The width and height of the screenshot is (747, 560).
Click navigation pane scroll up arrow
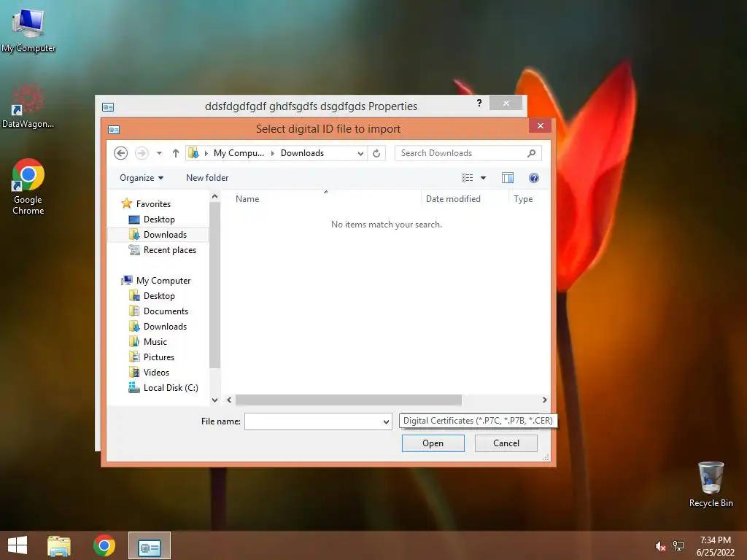(214, 197)
